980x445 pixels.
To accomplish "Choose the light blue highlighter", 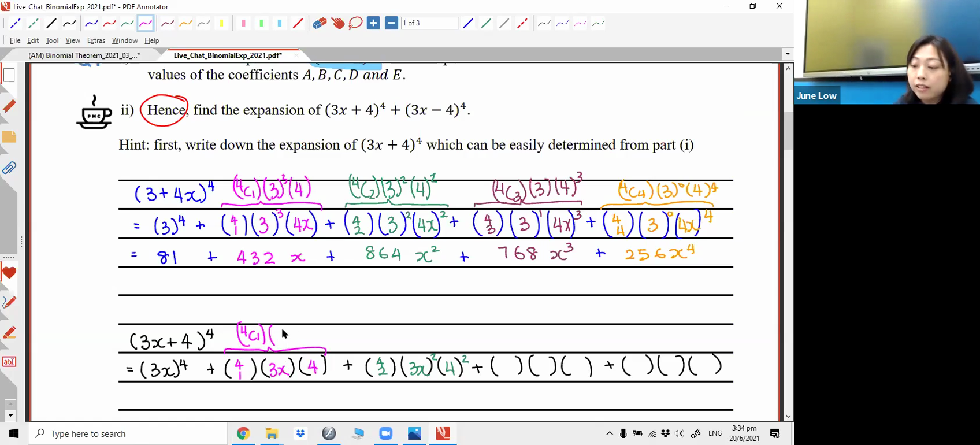I will [x=280, y=24].
